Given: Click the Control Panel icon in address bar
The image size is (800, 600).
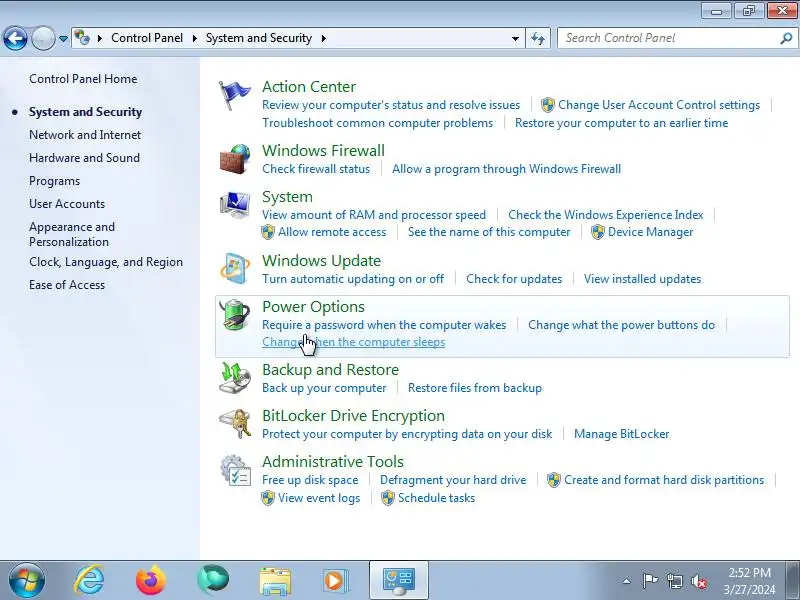Looking at the screenshot, I should tap(82, 38).
